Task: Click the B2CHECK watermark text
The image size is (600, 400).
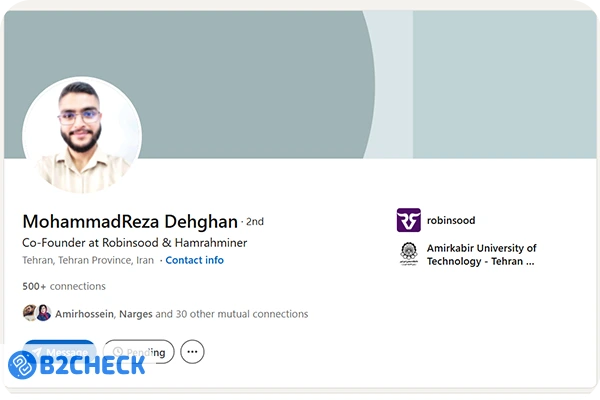Action: 93,364
